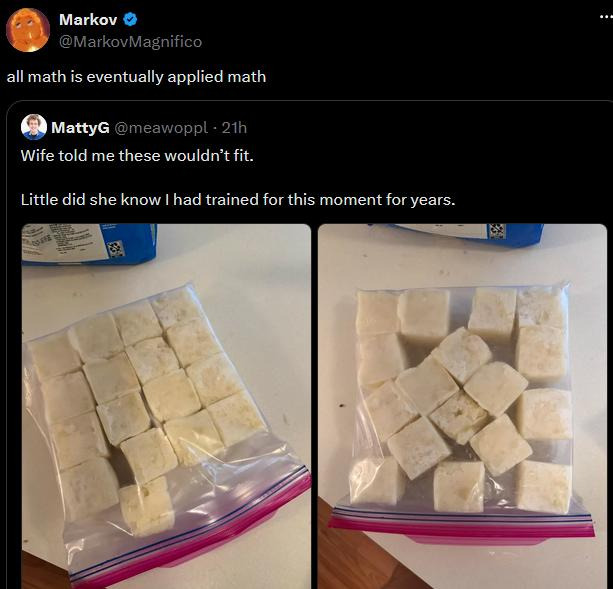Open the three-dot more options menu
This screenshot has width=613, height=589.
point(606,17)
